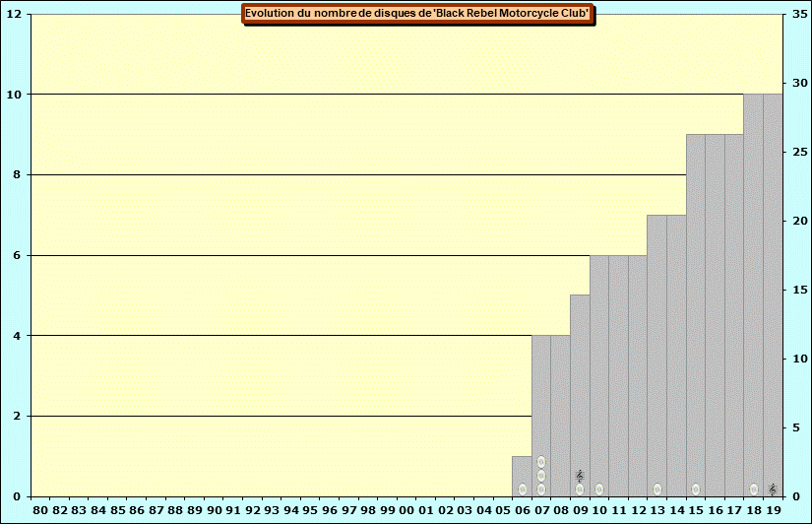Click the chart title 'Black Rebel Motorcycle Club'

click(417, 14)
